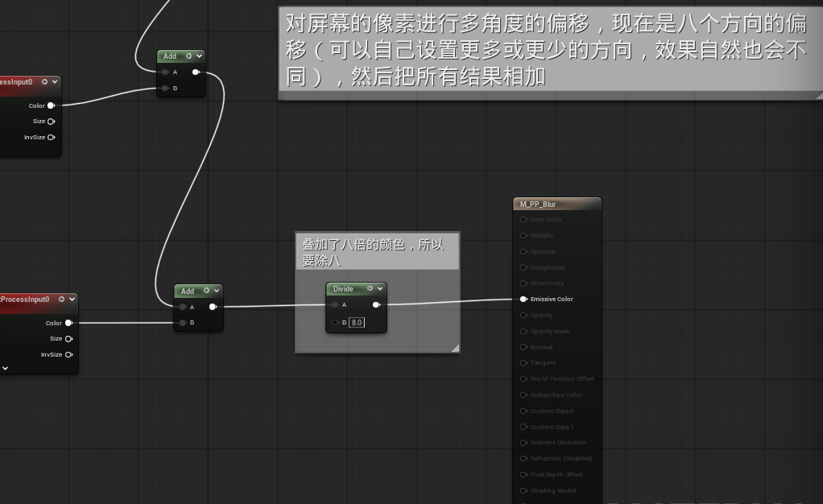Click the chevron on the top Add node
Viewport: 823px width, 504px height.
tap(199, 56)
